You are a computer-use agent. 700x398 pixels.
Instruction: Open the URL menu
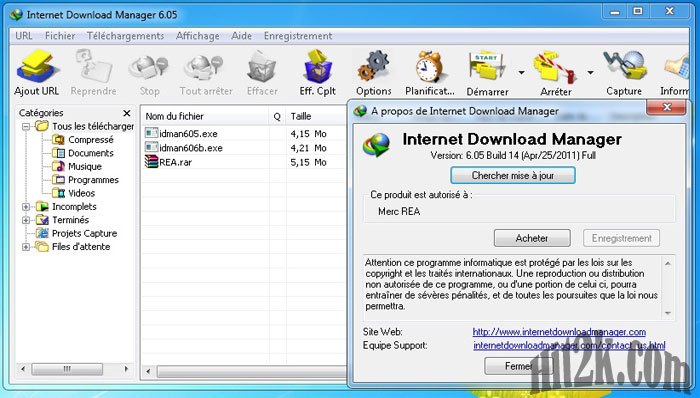(24, 36)
